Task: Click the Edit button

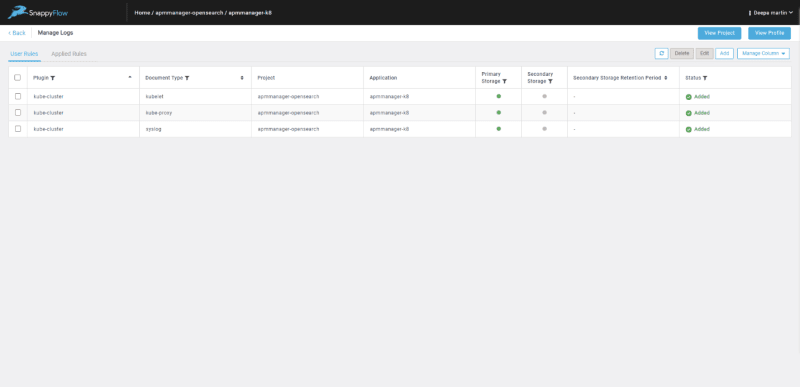Action: (x=705, y=54)
